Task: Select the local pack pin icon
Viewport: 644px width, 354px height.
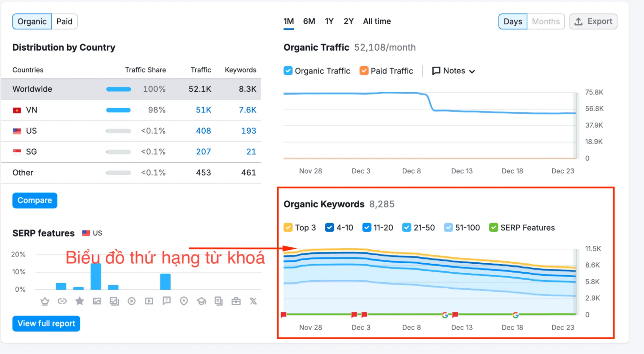Action: pos(184,301)
